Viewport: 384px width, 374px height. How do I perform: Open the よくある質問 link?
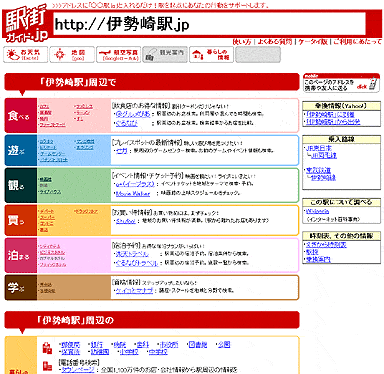[275, 42]
